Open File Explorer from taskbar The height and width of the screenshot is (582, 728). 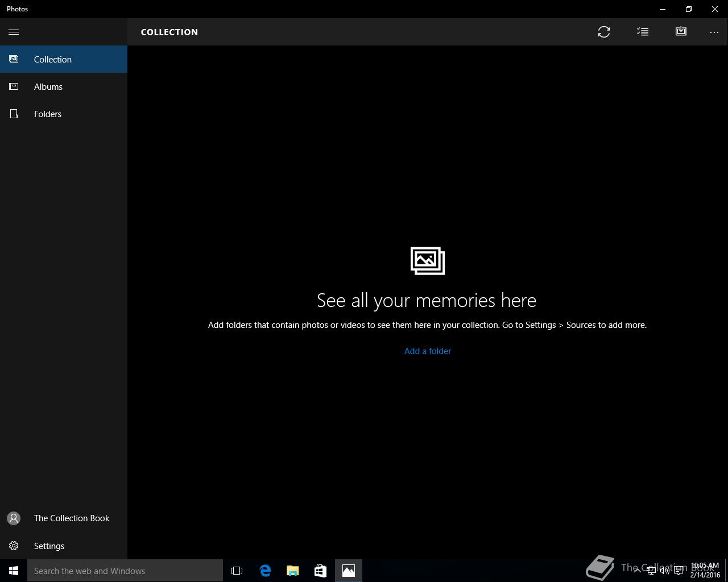click(293, 571)
